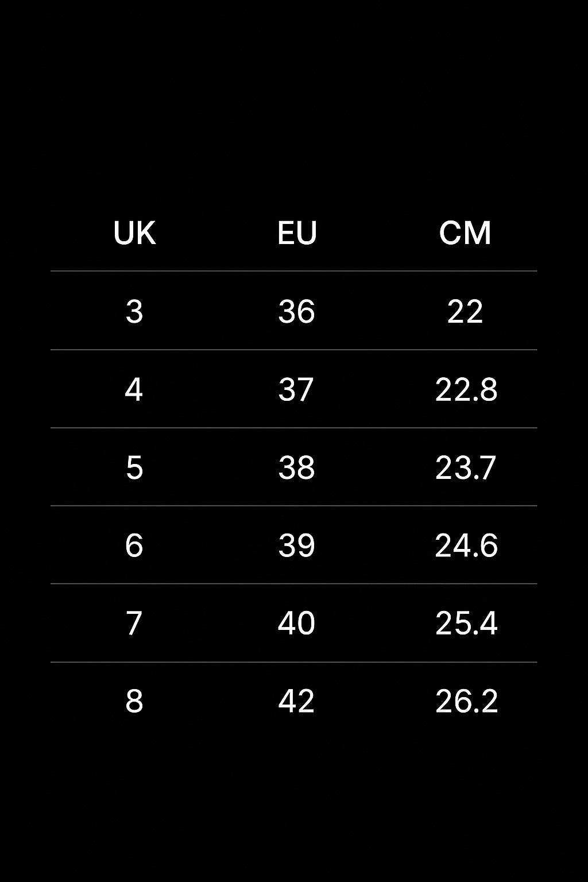Screen dimensions: 588x882
Task: Choose EU size 39 cell
Action: (296, 546)
